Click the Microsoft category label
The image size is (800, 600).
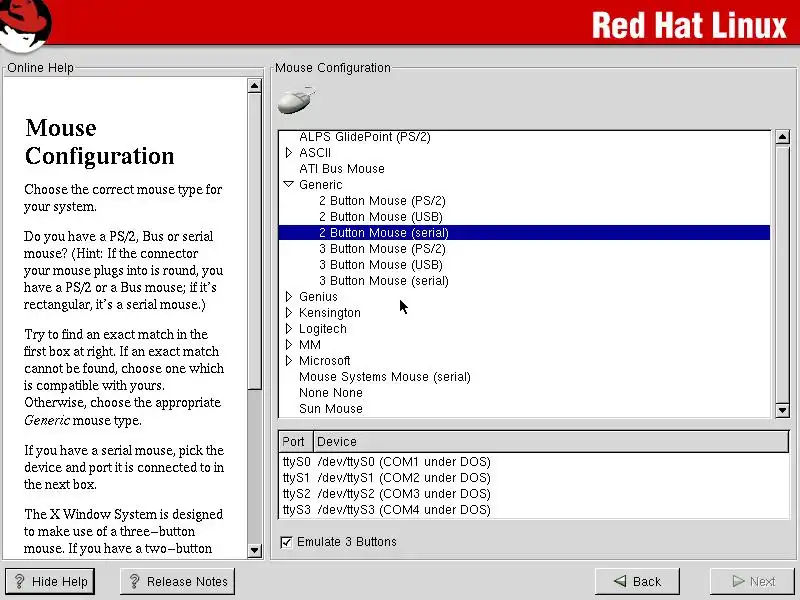point(324,361)
